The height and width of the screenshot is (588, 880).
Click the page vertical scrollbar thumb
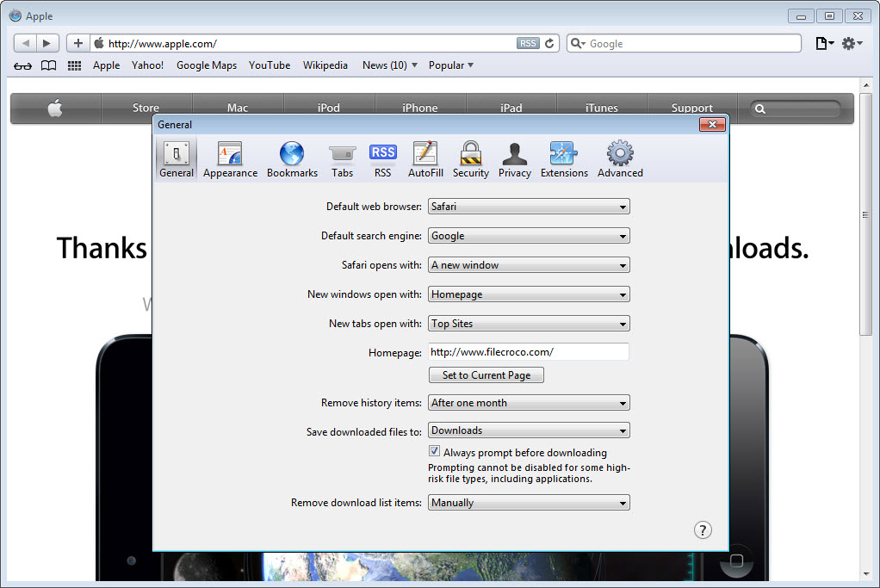pyautogui.click(x=865, y=214)
